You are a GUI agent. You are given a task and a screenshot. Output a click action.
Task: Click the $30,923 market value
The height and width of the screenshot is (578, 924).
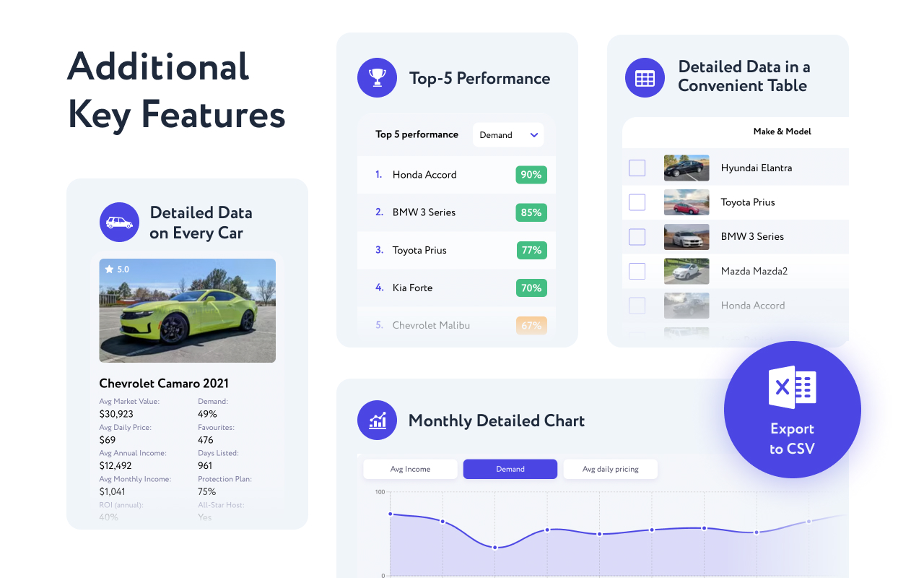pos(116,414)
